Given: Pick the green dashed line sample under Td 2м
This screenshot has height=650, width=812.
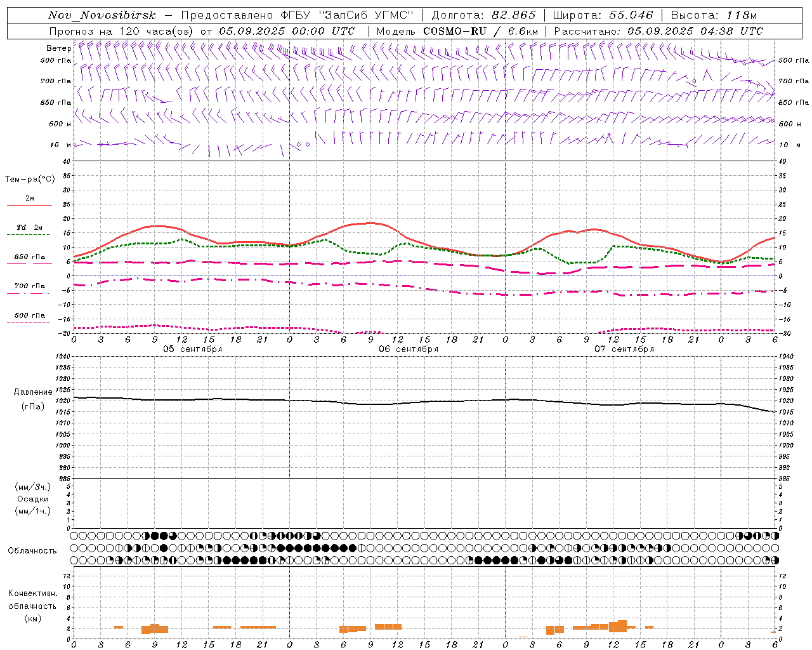Looking at the screenshot, I should (x=28, y=235).
